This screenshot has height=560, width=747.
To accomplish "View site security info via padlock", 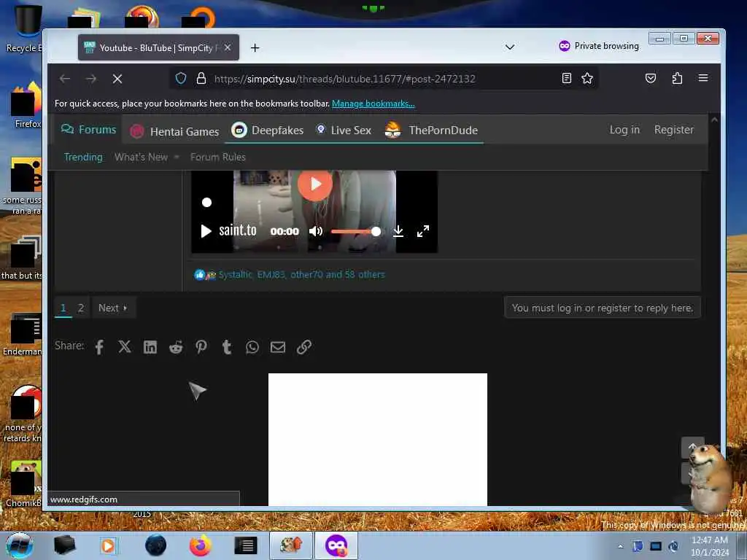I will click(201, 78).
